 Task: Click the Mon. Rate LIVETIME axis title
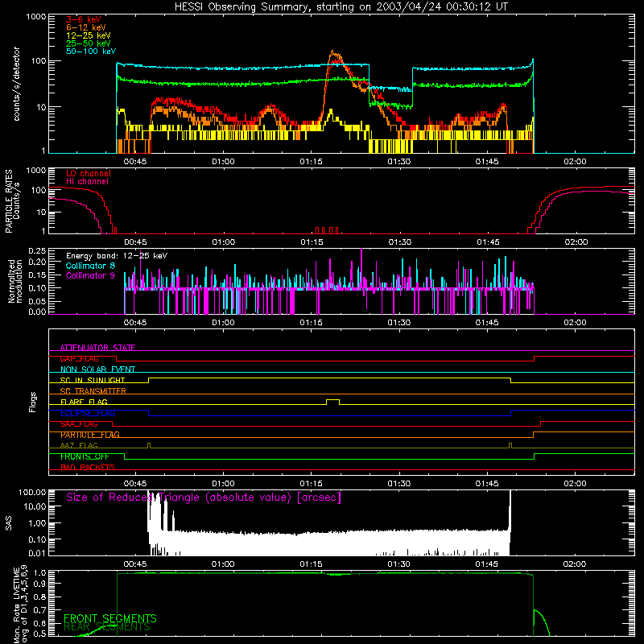pos(20,605)
